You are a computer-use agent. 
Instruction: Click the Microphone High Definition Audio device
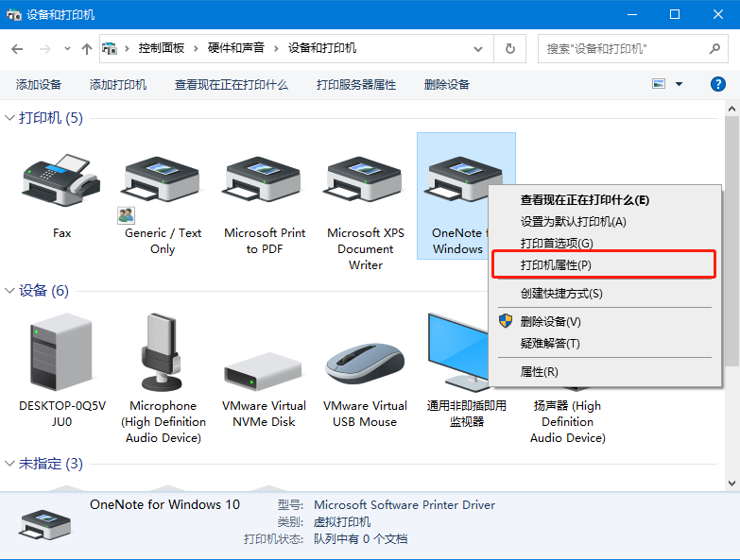pos(163,353)
